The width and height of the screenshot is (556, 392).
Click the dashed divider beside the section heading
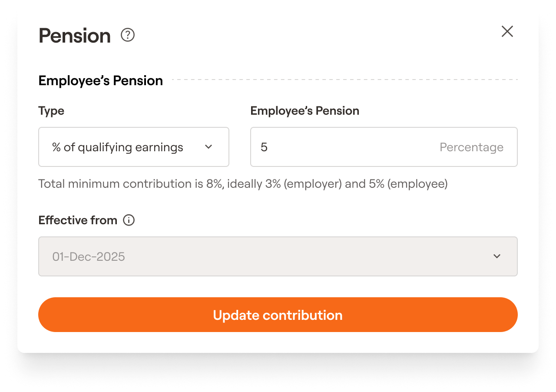click(x=344, y=80)
